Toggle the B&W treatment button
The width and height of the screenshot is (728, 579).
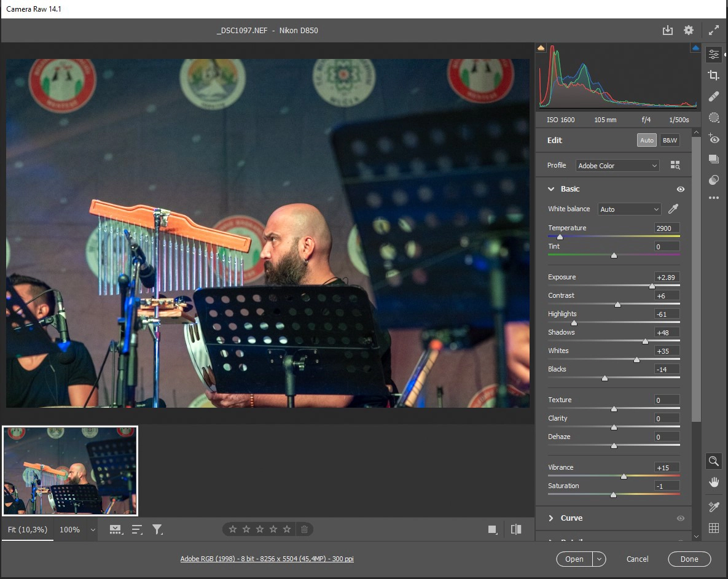click(x=670, y=140)
